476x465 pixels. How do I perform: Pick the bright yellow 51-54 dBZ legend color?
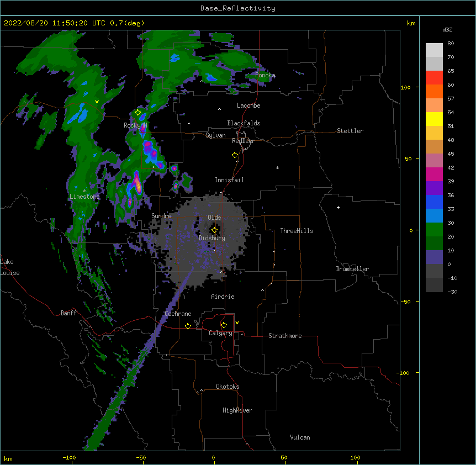click(x=434, y=119)
